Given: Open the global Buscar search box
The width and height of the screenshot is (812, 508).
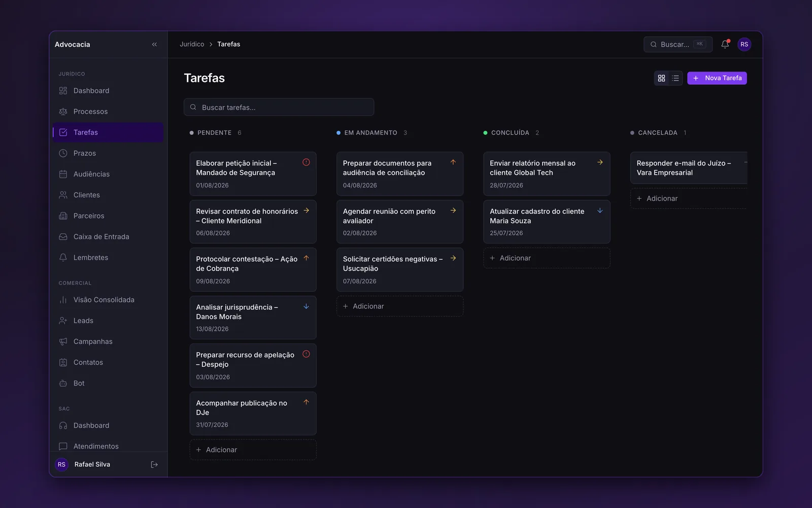Looking at the screenshot, I should point(678,44).
